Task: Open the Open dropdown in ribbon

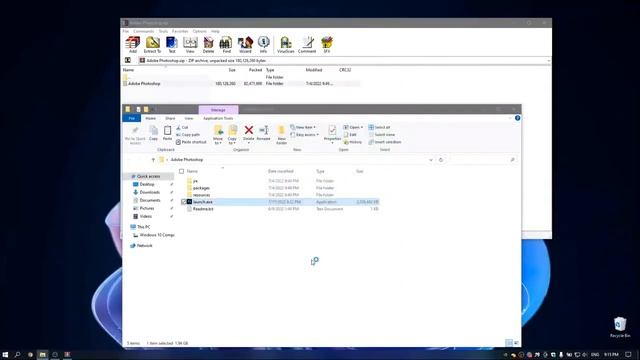Action: (353, 127)
